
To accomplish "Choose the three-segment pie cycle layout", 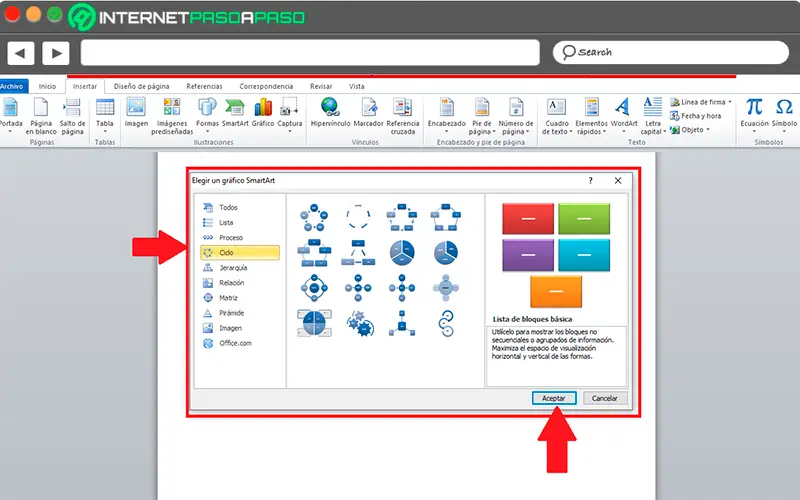I will tap(402, 253).
